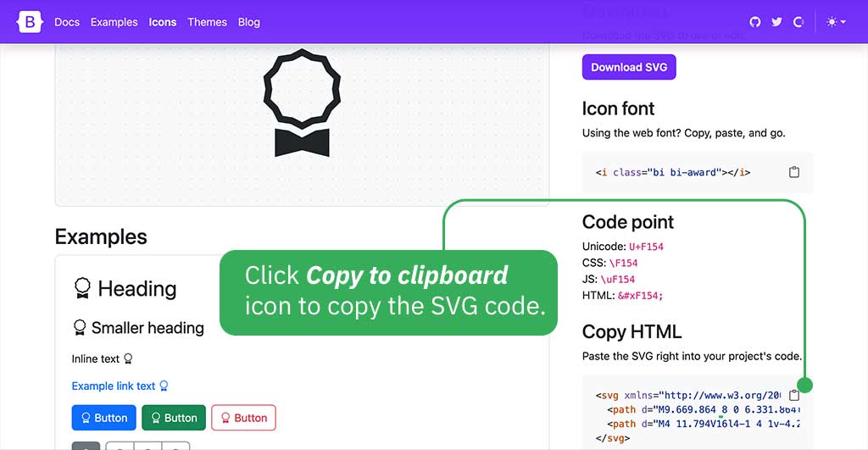The image size is (868, 450).
Task: Click the large award icon preview
Action: click(x=302, y=104)
